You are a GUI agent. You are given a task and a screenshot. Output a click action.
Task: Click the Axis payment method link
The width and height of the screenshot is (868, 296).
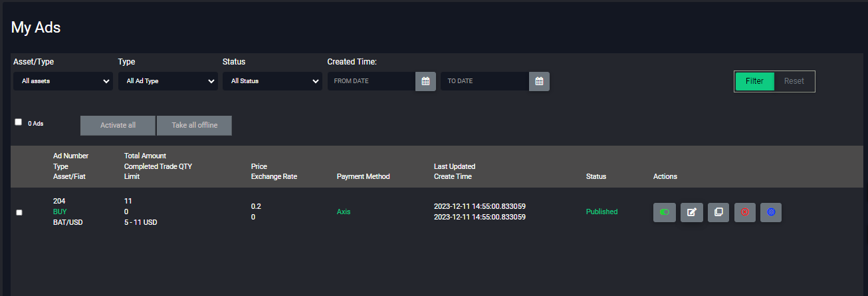click(x=344, y=212)
